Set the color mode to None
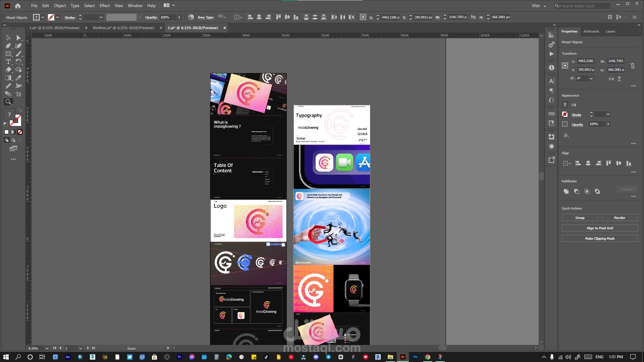This screenshot has width=644, height=362. point(20,132)
